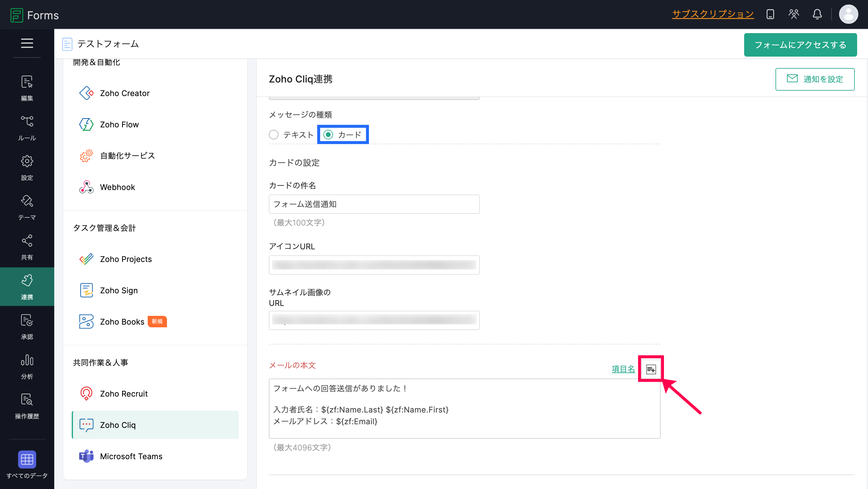Select Zoho Books integration
This screenshot has height=489, width=868.
(x=155, y=322)
